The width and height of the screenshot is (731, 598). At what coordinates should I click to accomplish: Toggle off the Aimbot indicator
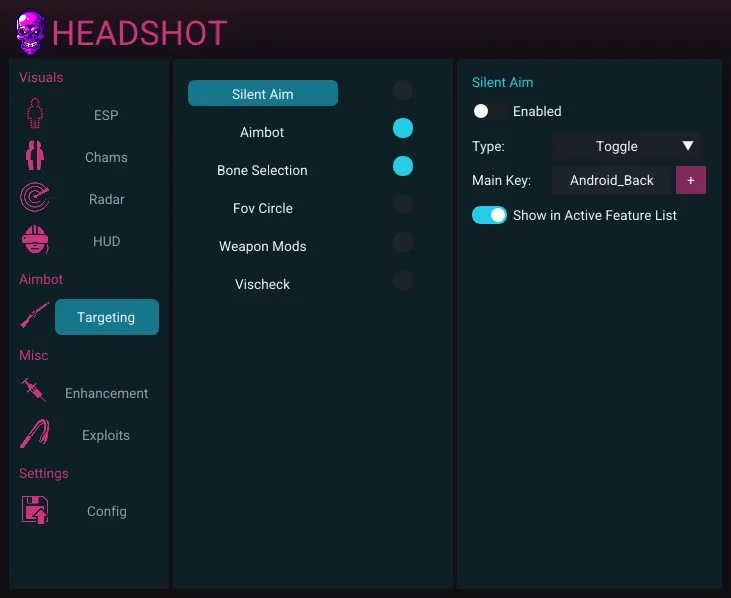tap(403, 128)
